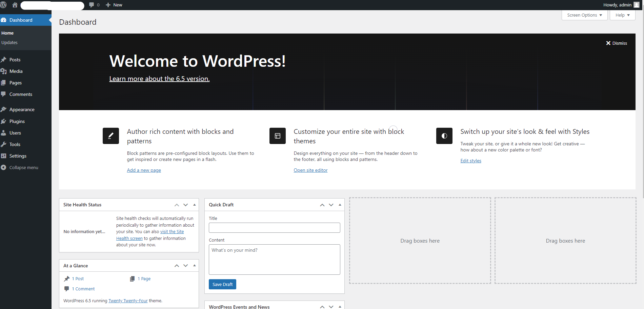Click the Dismiss welcome panel text

(x=620, y=43)
